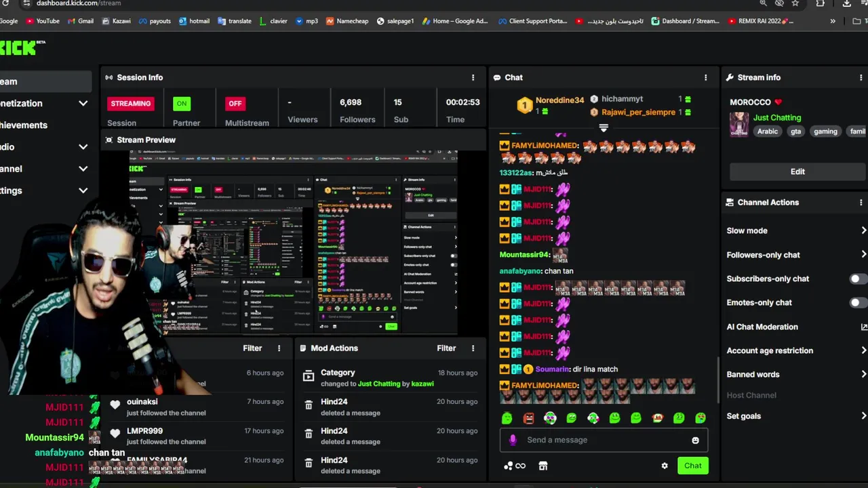Expand the Studio sidebar section
Image resolution: width=868 pixels, height=488 pixels.
click(83, 146)
